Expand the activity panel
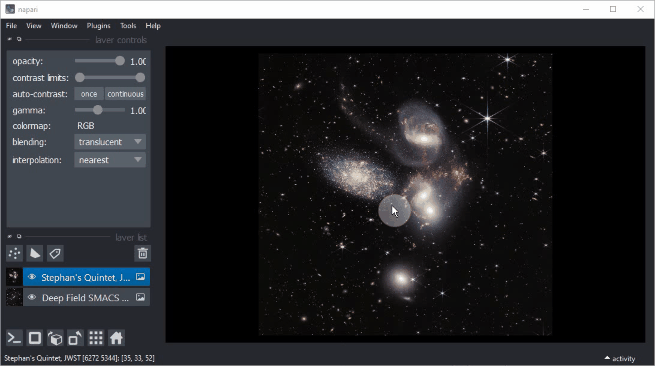The height and width of the screenshot is (368, 656). coord(620,359)
